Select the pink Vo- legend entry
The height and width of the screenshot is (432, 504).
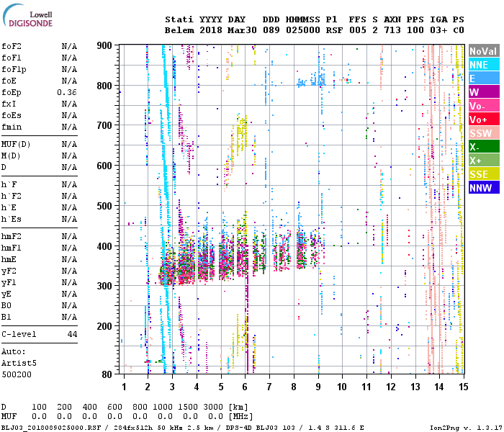pyautogui.click(x=484, y=105)
